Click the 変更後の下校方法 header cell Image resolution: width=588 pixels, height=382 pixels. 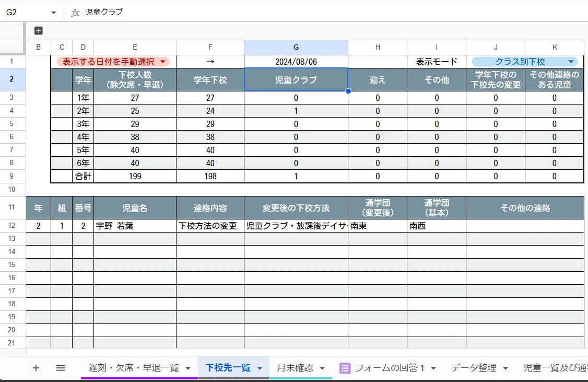coord(296,208)
